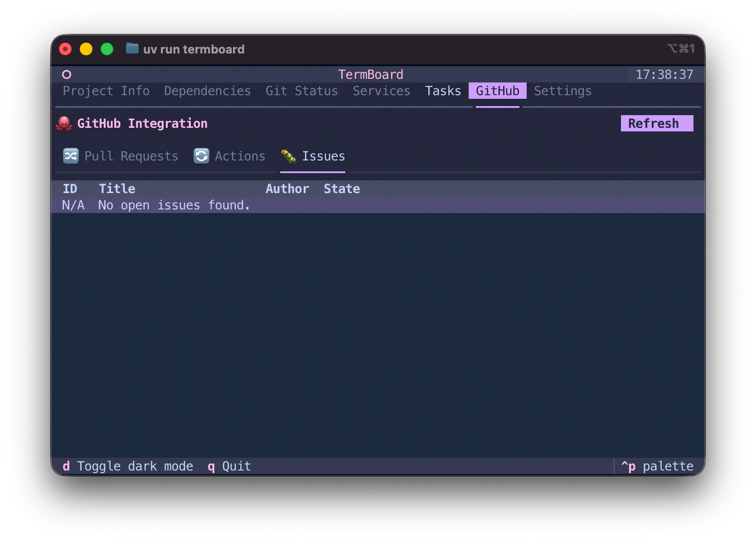Click the N/A cell in ID column
Viewport: 756px width, 543px height.
tap(73, 205)
